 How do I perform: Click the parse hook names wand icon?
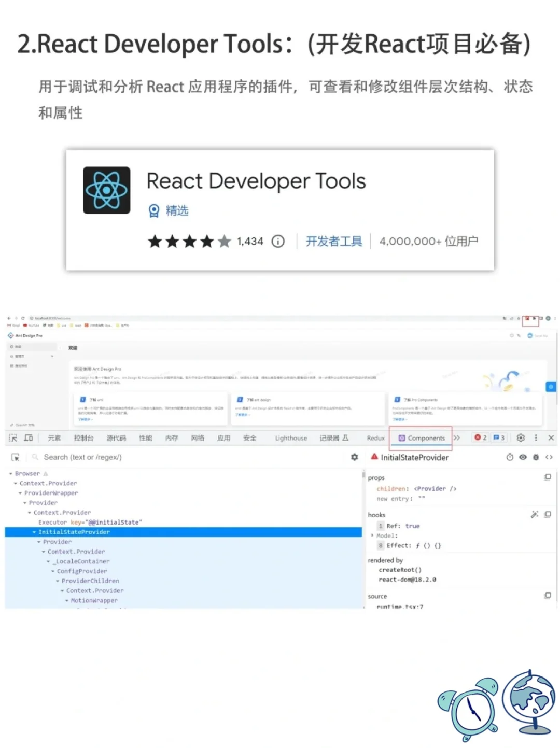[x=535, y=514]
